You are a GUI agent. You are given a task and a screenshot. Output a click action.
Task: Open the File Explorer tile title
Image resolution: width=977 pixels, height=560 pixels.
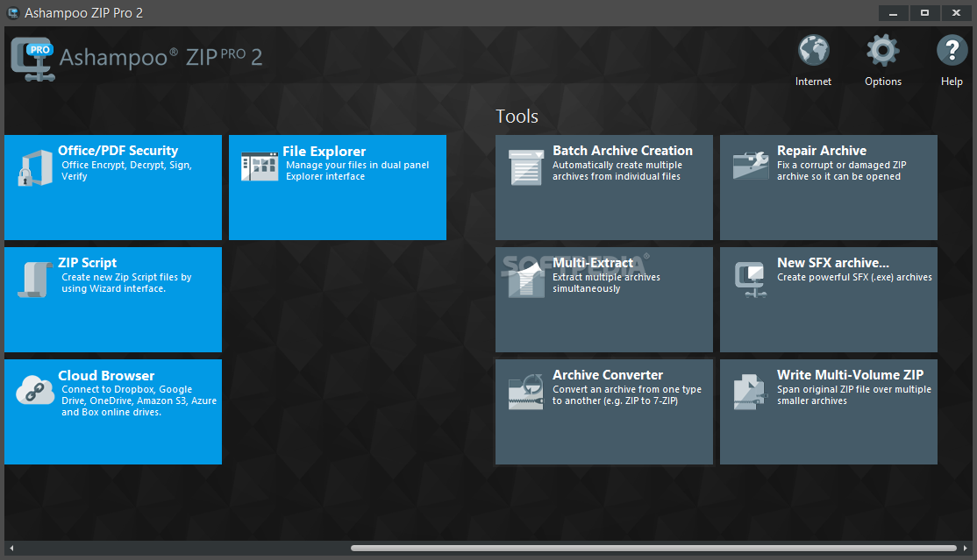324,152
